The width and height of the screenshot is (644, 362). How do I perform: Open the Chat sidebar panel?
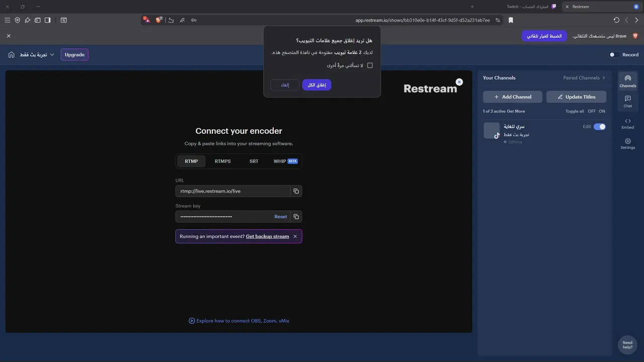(627, 101)
